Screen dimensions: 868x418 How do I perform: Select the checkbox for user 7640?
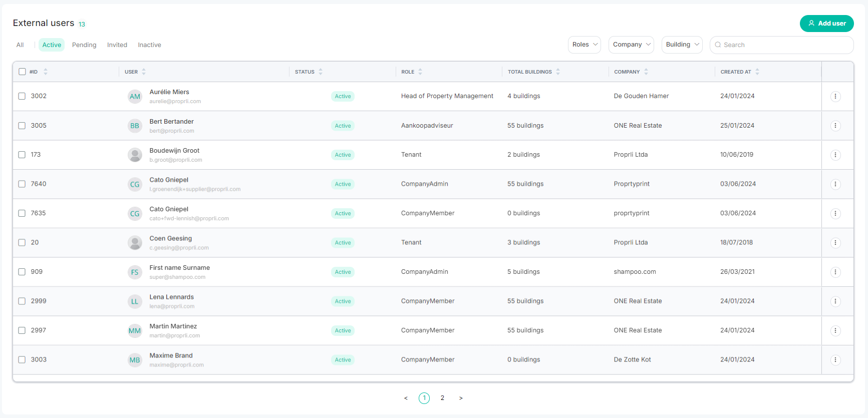pyautogui.click(x=22, y=184)
